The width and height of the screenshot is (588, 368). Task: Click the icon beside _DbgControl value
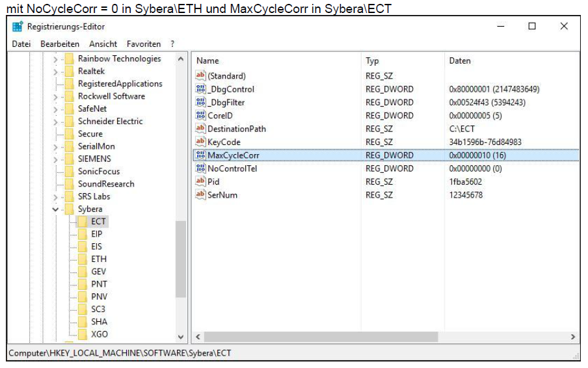pos(200,89)
